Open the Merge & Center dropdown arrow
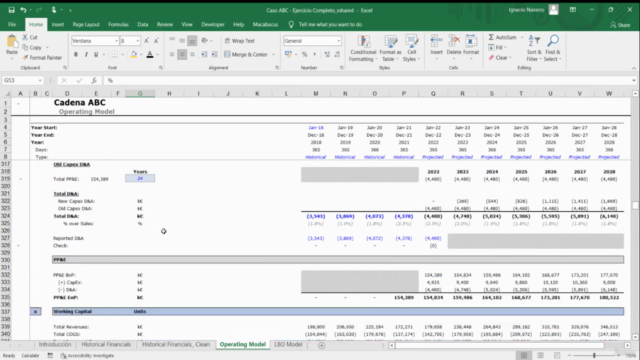The image size is (640, 360). (x=273, y=54)
